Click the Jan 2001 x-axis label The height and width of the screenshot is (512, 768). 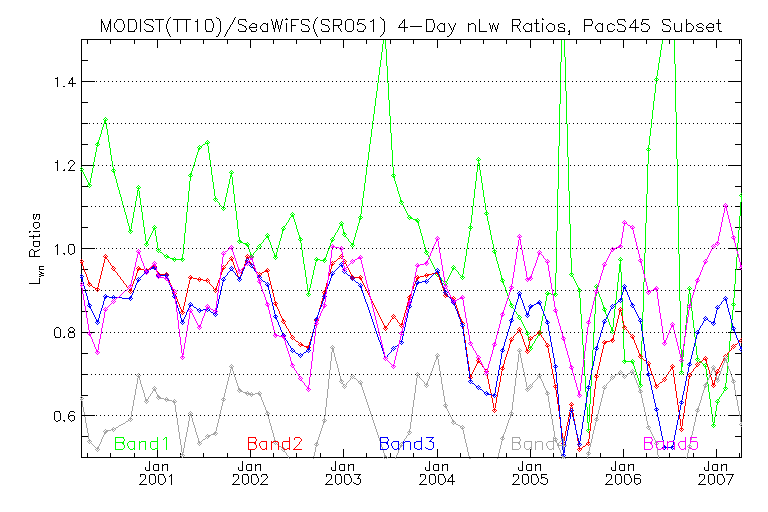pyautogui.click(x=156, y=473)
